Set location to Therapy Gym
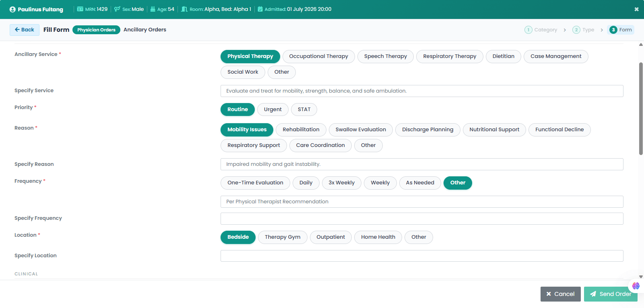The height and width of the screenshot is (308, 644). [x=283, y=237]
